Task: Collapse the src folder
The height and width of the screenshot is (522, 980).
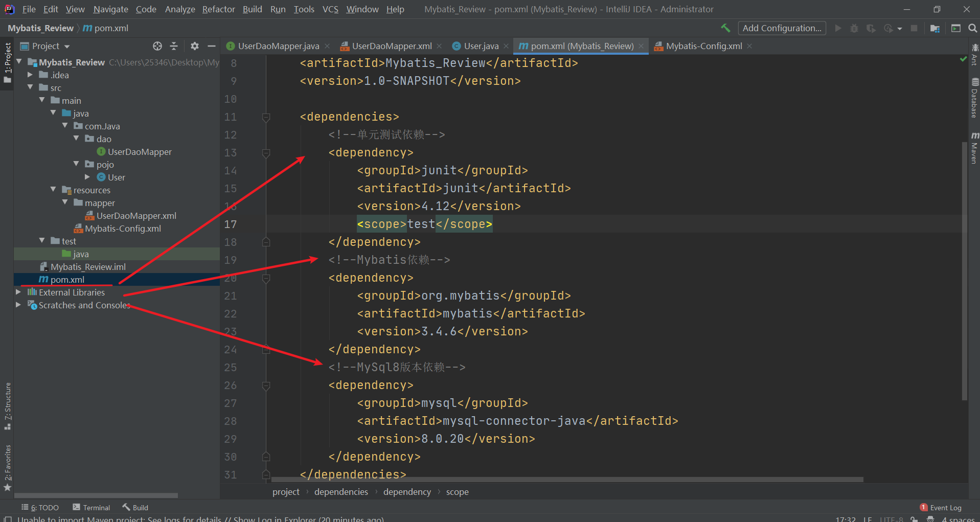Action: coord(30,87)
